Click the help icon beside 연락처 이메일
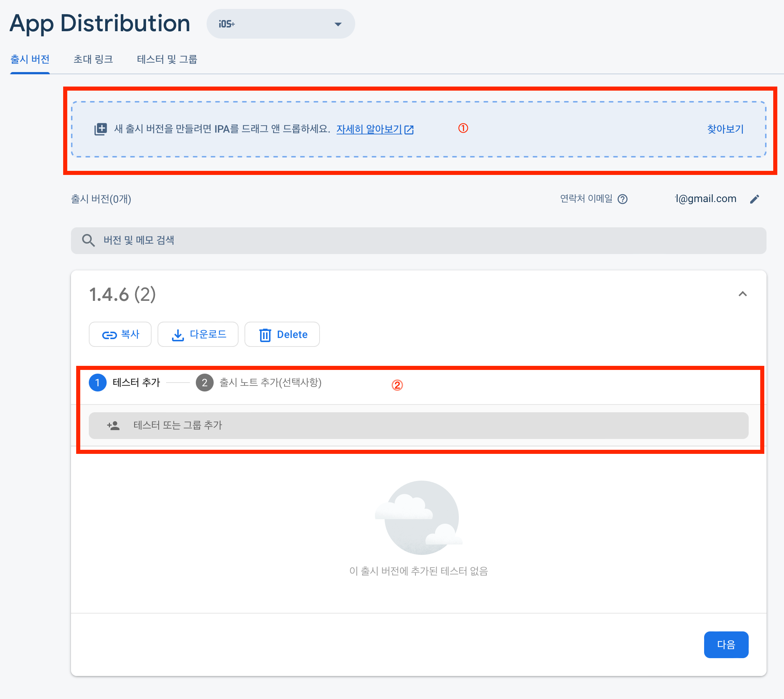This screenshot has width=784, height=699. pyautogui.click(x=622, y=199)
